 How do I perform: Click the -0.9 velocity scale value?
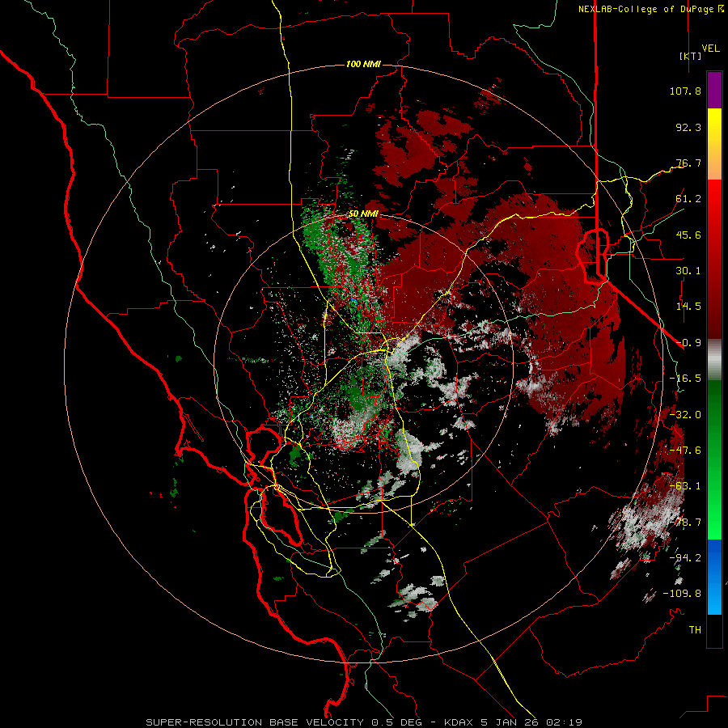688,343
